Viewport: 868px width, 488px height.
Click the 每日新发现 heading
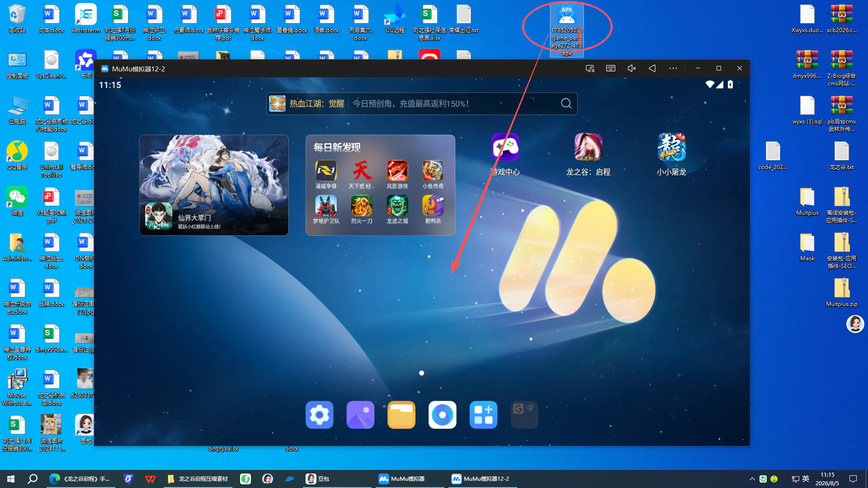pyautogui.click(x=337, y=147)
